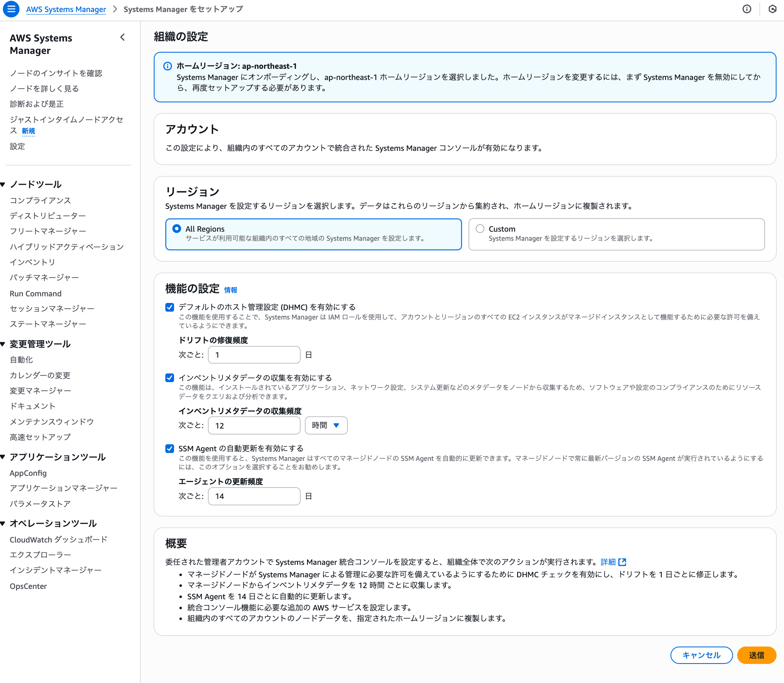The image size is (784, 683).
Task: Click the キャンセル button
Action: pyautogui.click(x=701, y=655)
